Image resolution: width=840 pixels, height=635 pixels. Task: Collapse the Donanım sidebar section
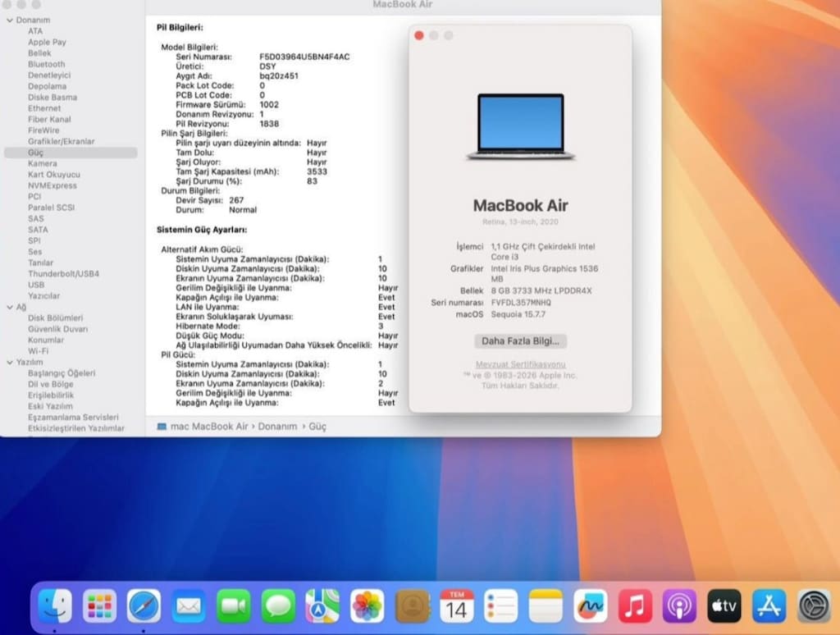point(10,21)
